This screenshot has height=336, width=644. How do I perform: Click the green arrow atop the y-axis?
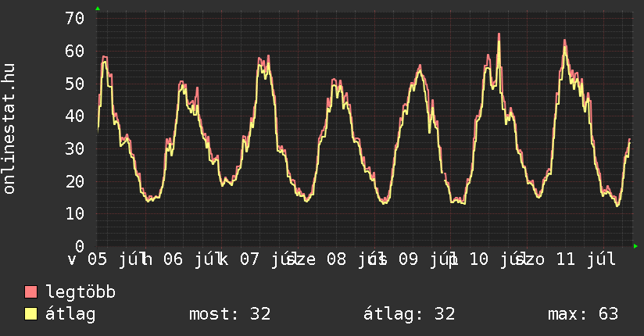[98, 9]
